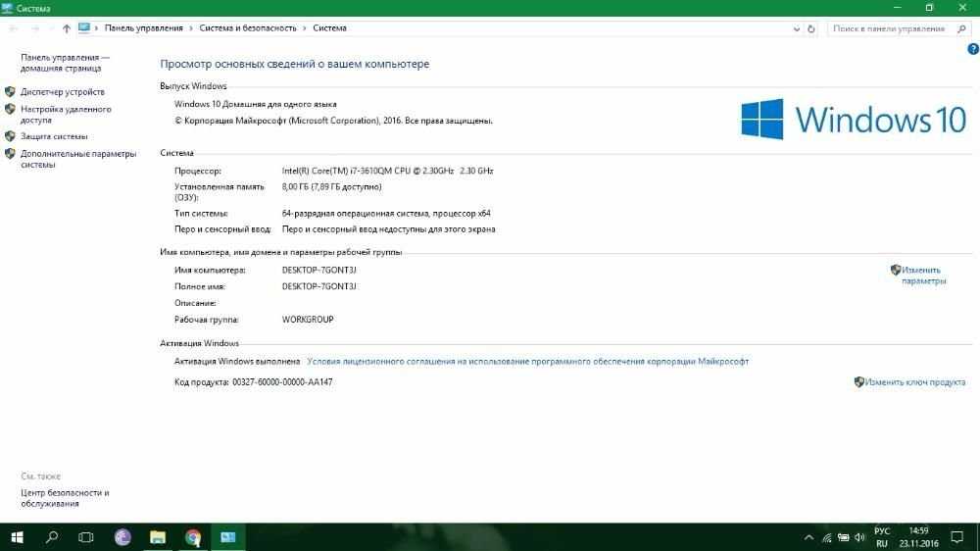Open the Windows Start menu
This screenshot has height=551, width=980.
[x=17, y=537]
